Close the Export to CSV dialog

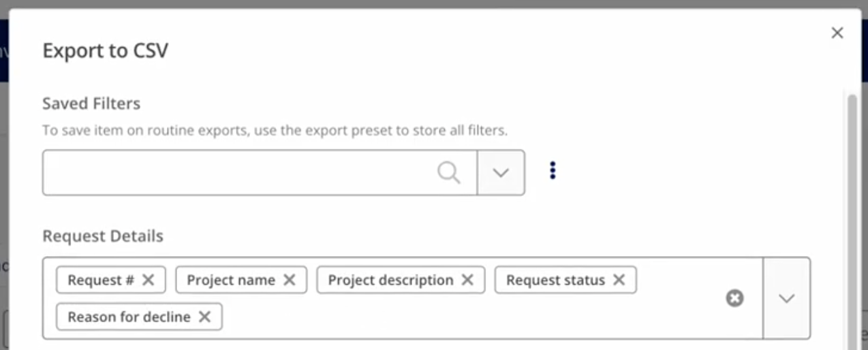point(837,33)
